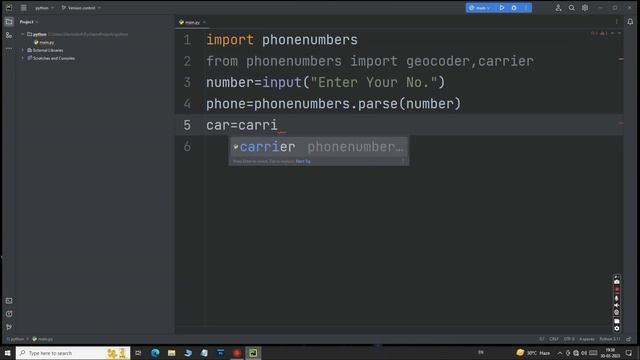Click the UTF-8 encoding indicator
The width and height of the screenshot is (640, 360).
point(569,339)
